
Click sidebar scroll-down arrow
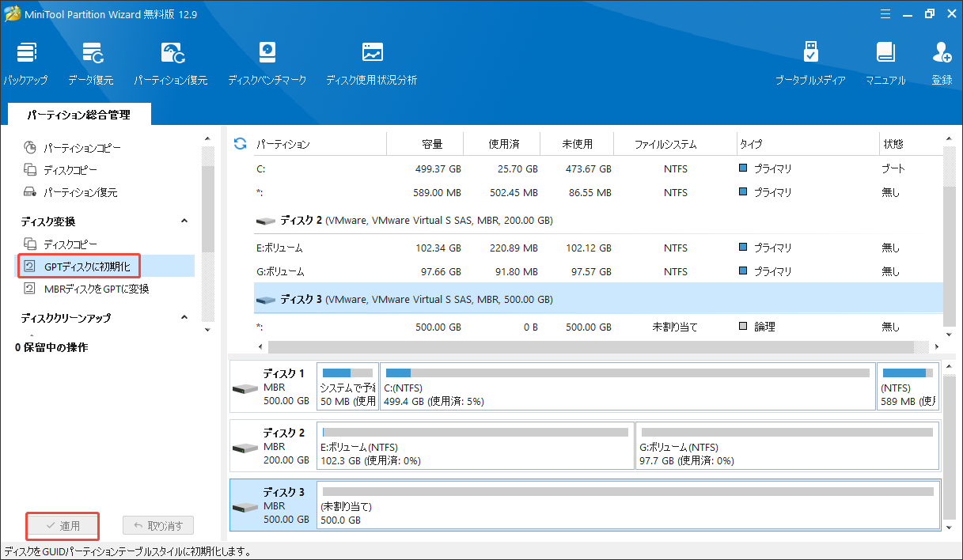208,329
